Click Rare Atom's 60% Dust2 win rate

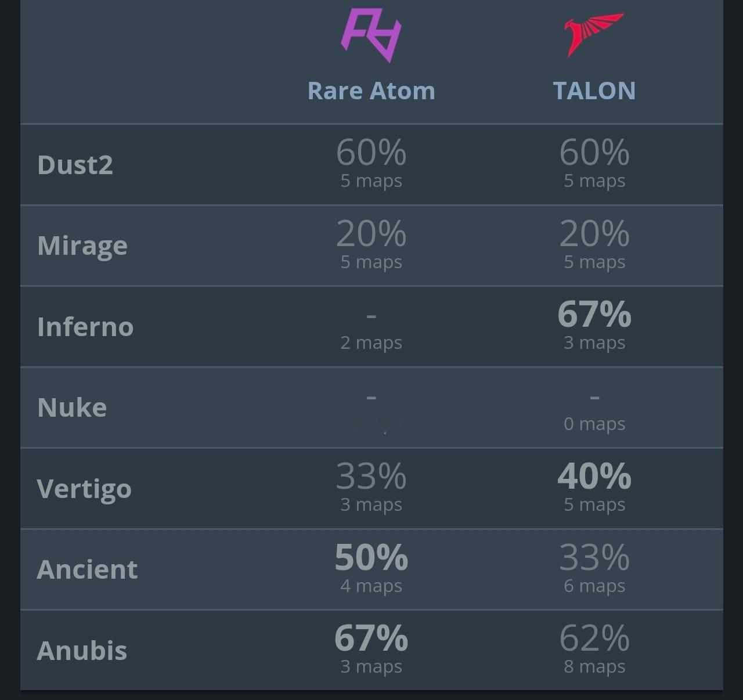(371, 152)
